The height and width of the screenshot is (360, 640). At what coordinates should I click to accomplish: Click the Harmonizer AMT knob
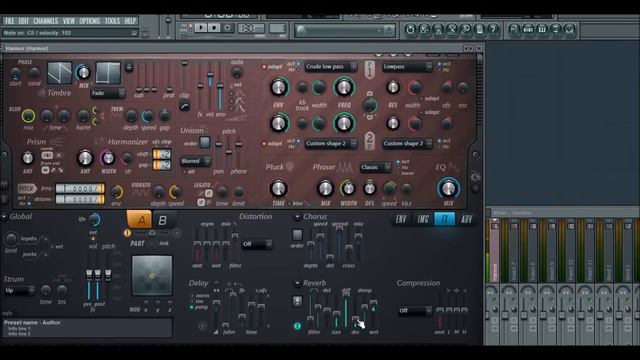pyautogui.click(x=85, y=158)
